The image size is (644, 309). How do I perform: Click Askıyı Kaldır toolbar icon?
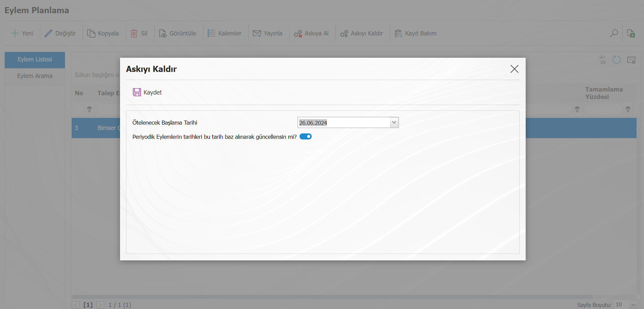344,33
